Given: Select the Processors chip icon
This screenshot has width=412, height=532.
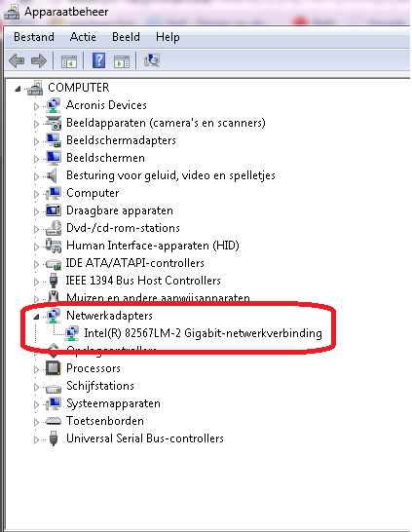Looking at the screenshot, I should click(x=54, y=368).
